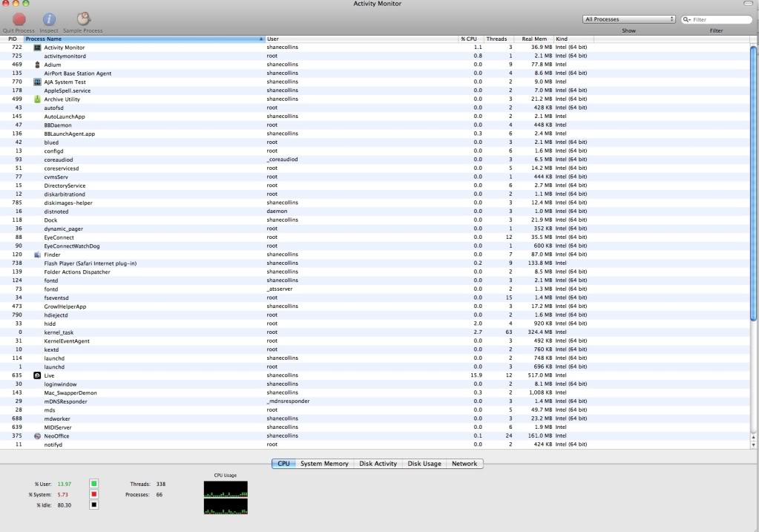Sort by Real Mem column header
759x532 pixels.
(x=534, y=39)
